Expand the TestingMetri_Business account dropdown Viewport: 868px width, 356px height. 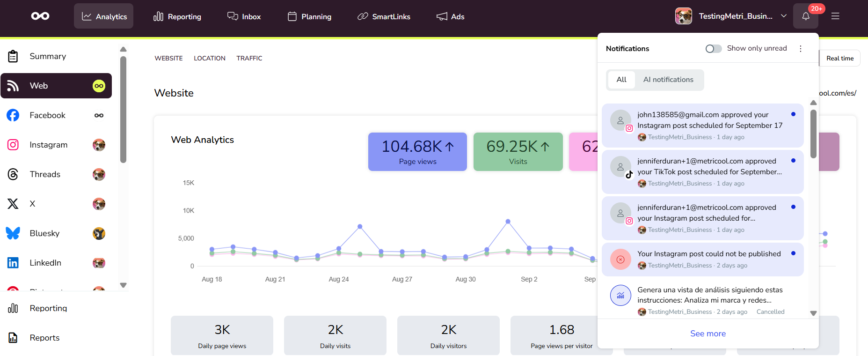point(784,16)
